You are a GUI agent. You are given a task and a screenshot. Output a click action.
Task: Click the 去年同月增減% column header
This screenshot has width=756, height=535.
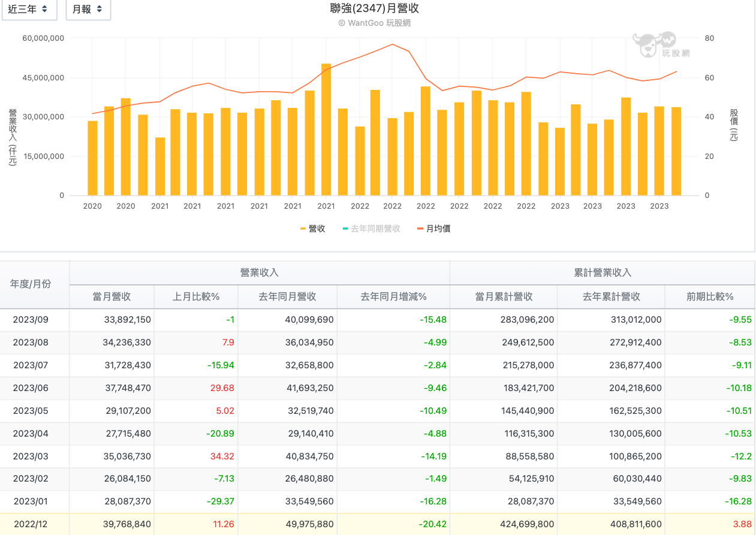click(393, 297)
